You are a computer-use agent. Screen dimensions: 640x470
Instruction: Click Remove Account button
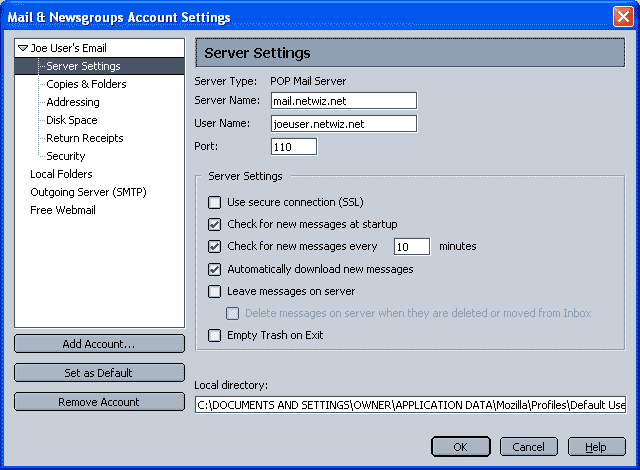pos(99,402)
